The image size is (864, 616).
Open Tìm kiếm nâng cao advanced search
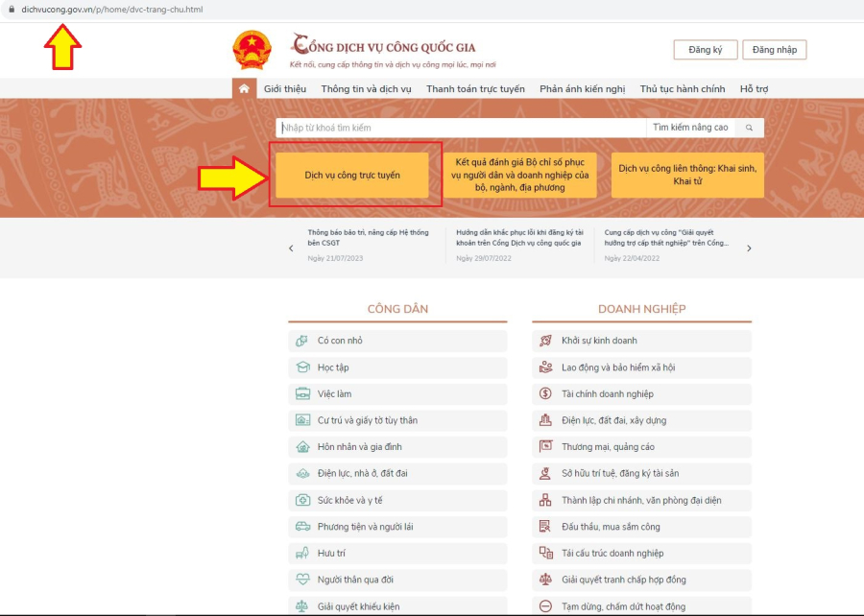point(690,128)
